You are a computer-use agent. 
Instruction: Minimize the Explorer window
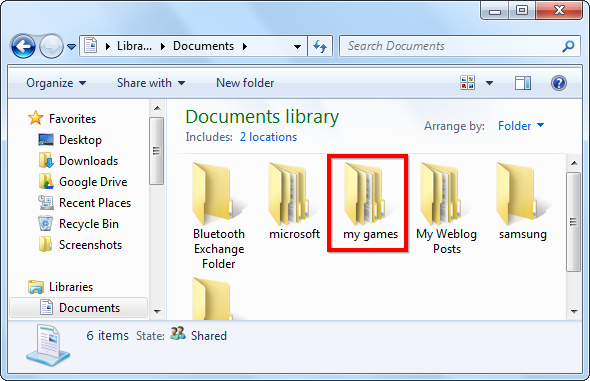(x=495, y=11)
